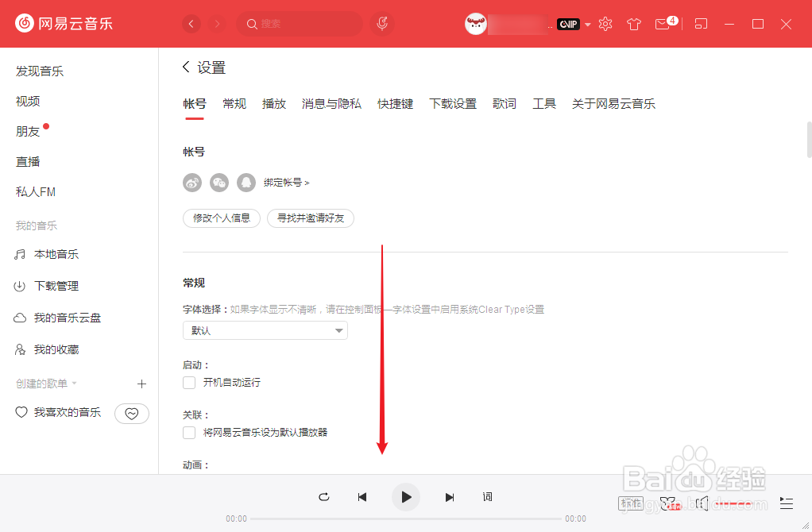Image resolution: width=812 pixels, height=532 pixels.
Task: Enable 开机自动运行 checkbox
Action: point(189,383)
